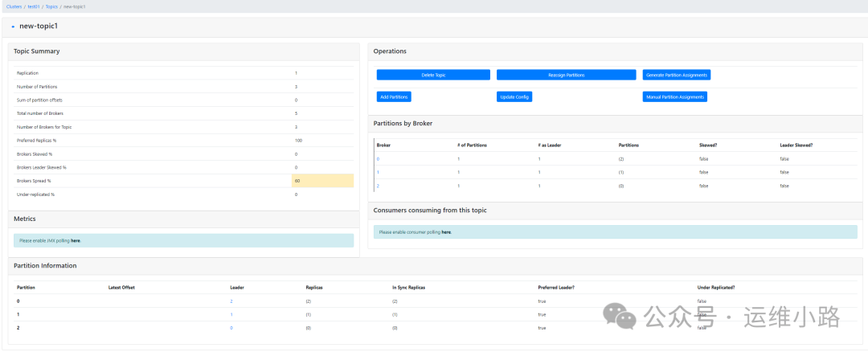Click the 'Leader Skewed?' column header

click(796, 145)
